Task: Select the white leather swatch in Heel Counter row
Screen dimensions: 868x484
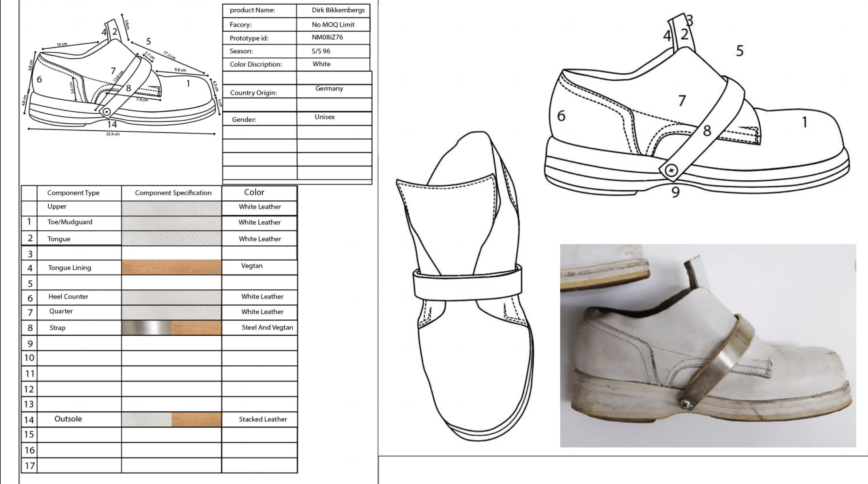Action: click(x=172, y=298)
